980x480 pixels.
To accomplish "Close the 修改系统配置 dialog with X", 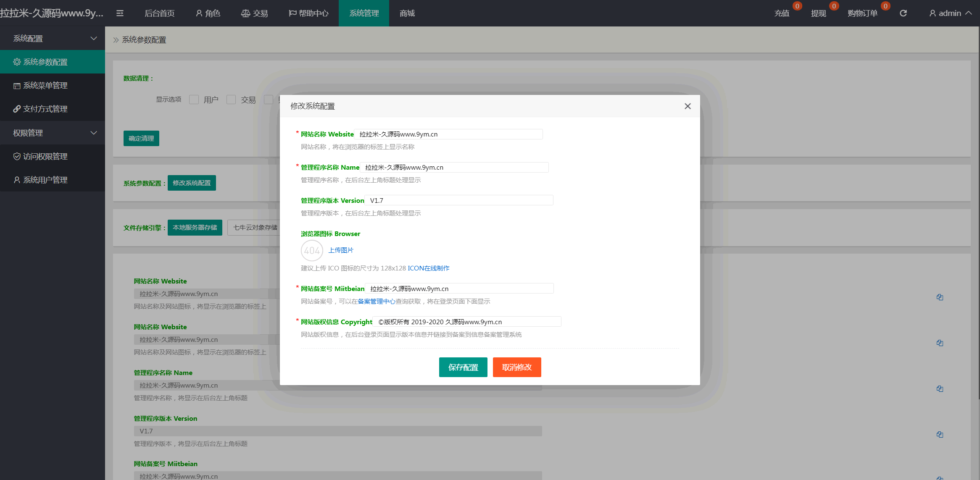I will [x=688, y=106].
